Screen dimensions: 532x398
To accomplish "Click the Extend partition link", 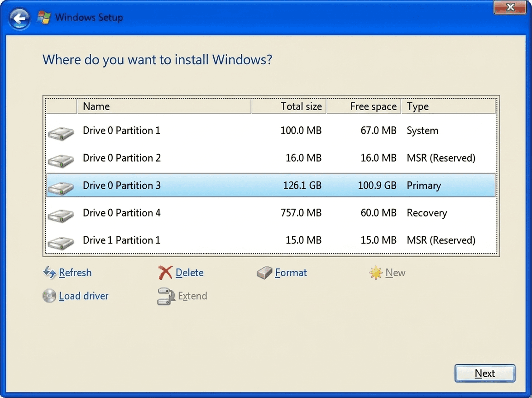I will click(192, 296).
